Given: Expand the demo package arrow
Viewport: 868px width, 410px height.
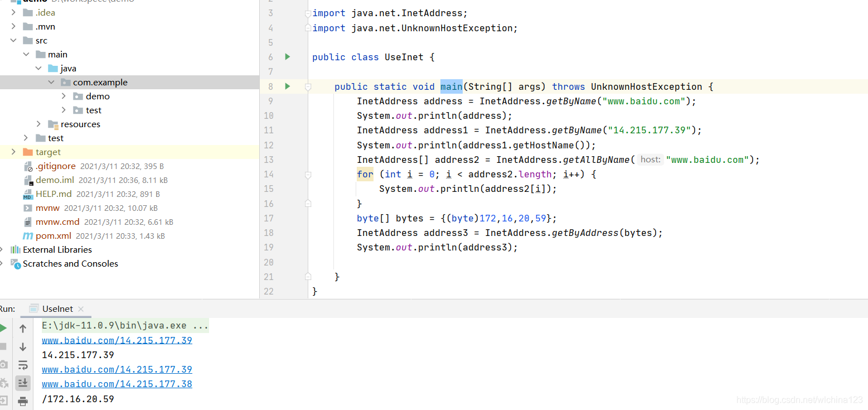Looking at the screenshot, I should tap(64, 96).
